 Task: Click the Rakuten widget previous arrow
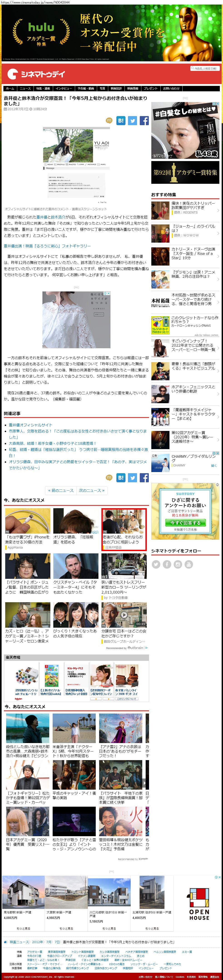coord(96,699)
